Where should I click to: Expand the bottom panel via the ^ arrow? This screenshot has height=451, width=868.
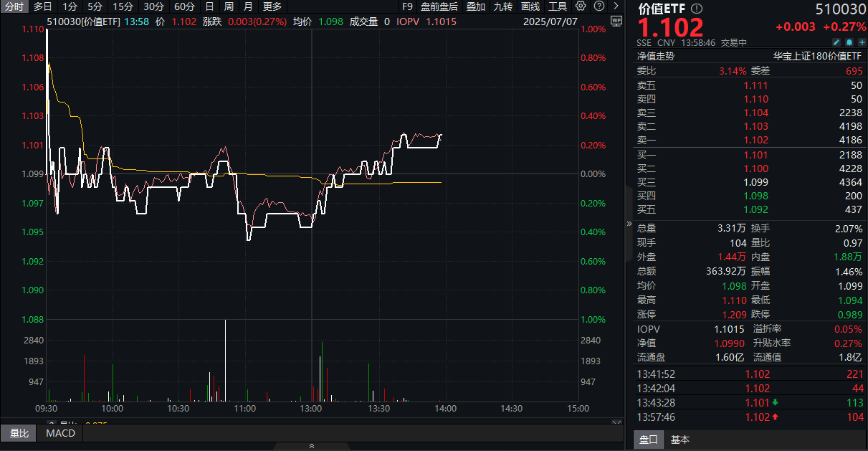point(313,446)
